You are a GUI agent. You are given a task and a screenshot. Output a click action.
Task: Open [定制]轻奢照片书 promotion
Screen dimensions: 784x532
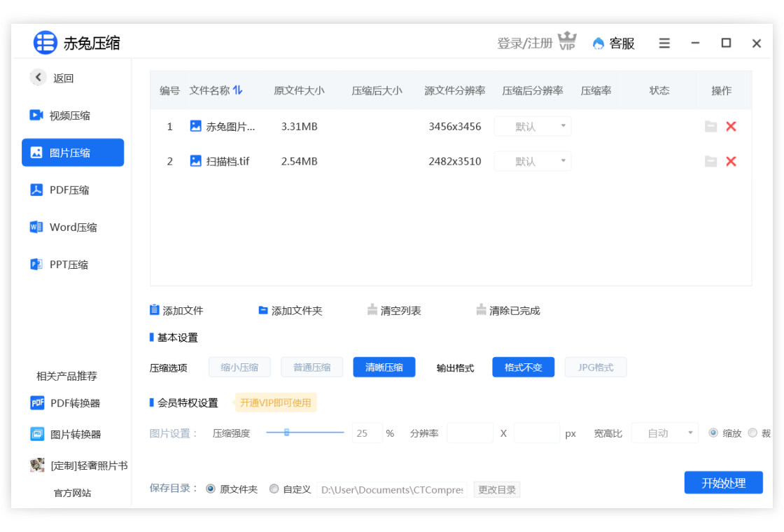tap(78, 465)
